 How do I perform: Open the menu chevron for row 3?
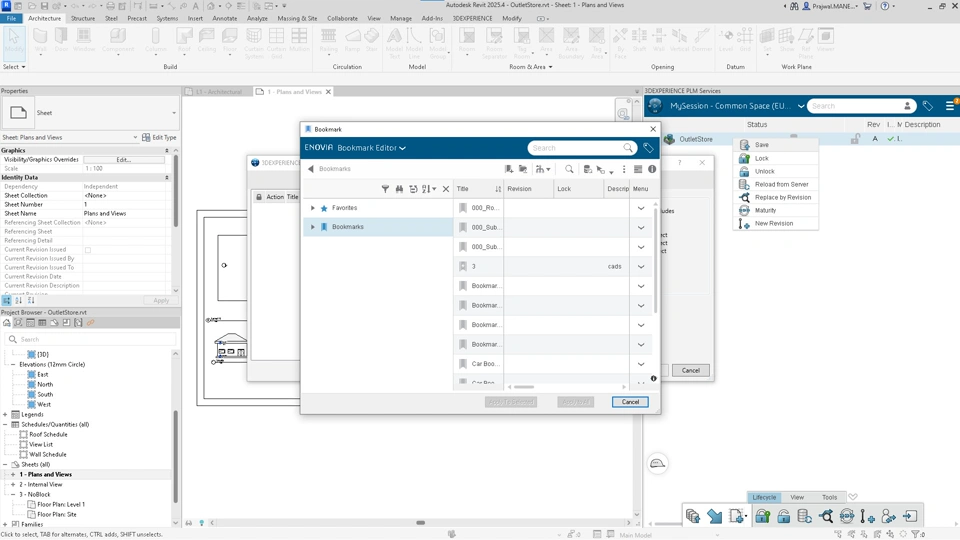coord(641,267)
